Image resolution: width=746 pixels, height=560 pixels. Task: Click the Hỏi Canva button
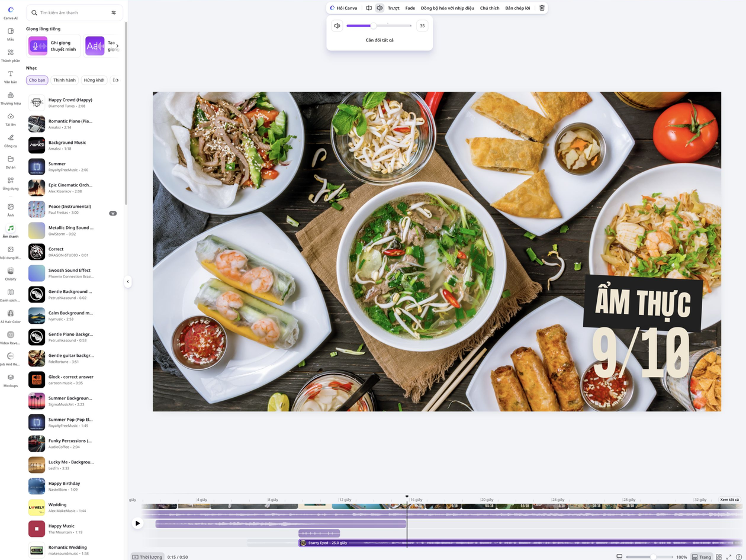(x=343, y=8)
